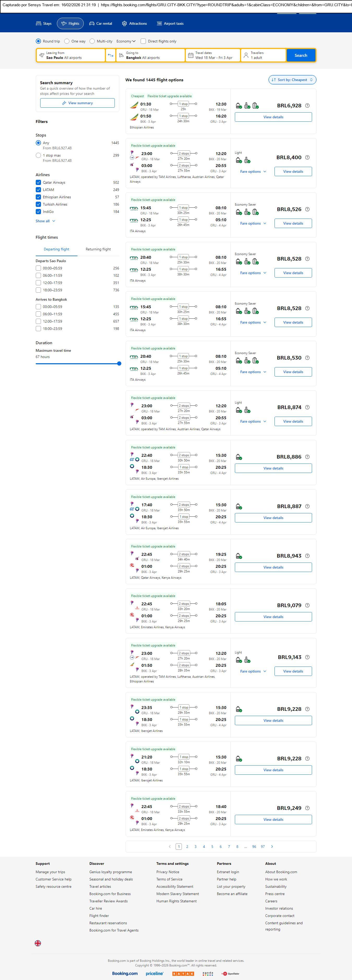Screen dimensions: 352x980
Task: View details of BRL6,928 Ethiopian flight
Action: [273, 117]
